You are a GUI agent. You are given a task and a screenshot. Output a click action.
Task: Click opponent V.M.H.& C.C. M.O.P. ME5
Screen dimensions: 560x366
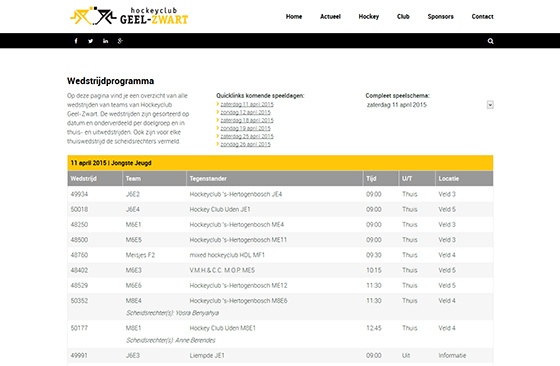[x=222, y=270]
